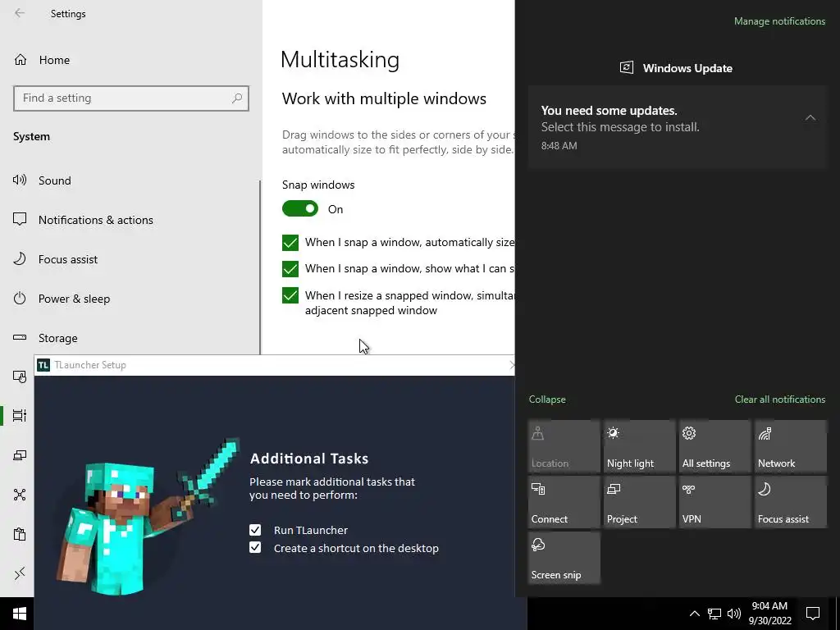Click the Power & sleep icon in sidebar
840x630 pixels.
20,298
